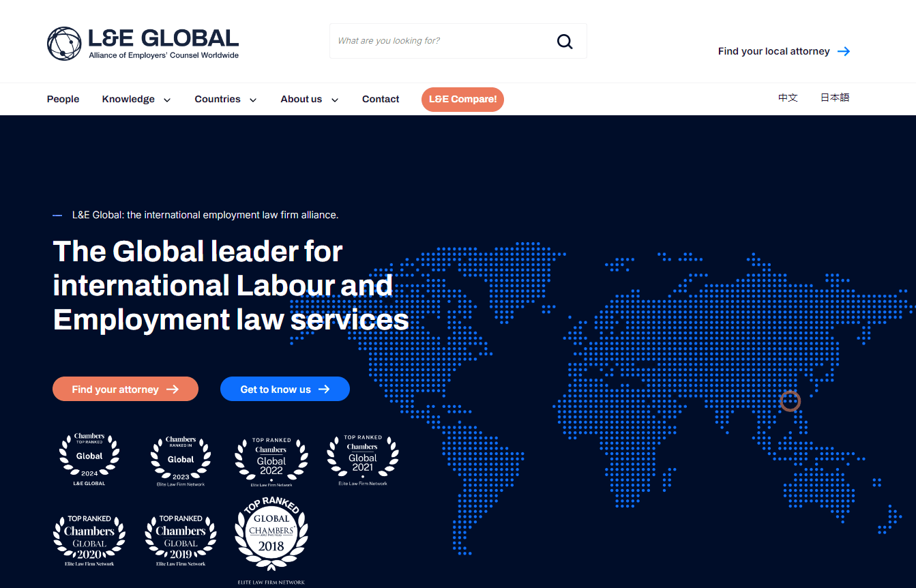916x588 pixels.
Task: Click the Find your attorney button
Action: (x=125, y=389)
